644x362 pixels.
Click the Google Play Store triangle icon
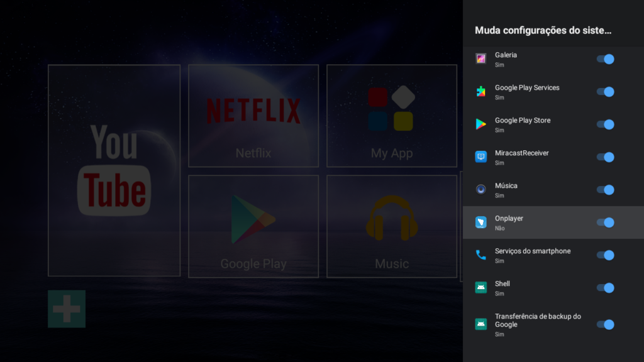pos(480,124)
